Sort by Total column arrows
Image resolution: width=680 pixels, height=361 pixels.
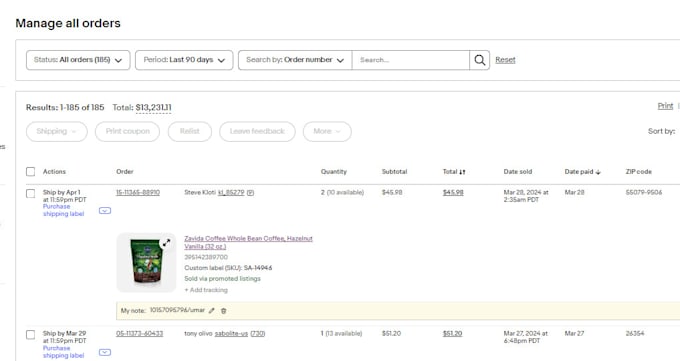[462, 172]
